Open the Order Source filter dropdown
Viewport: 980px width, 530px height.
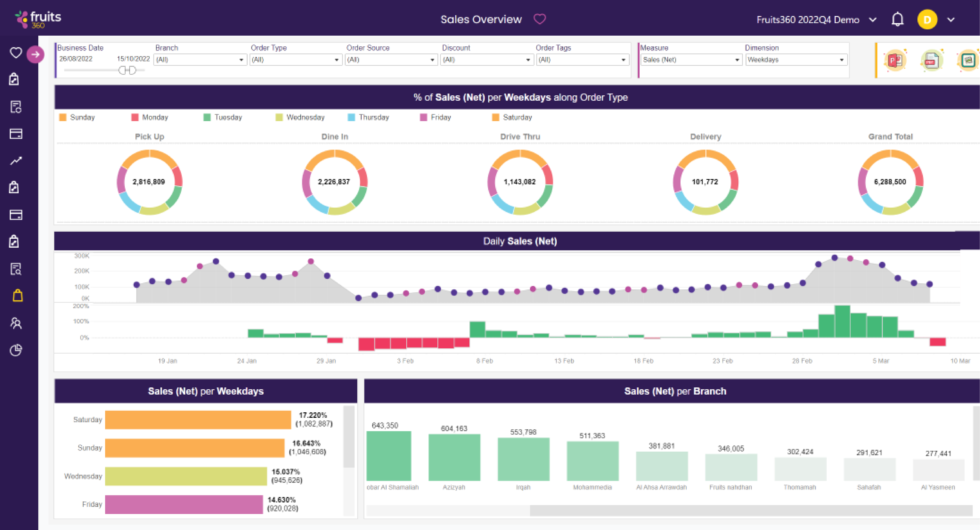391,60
